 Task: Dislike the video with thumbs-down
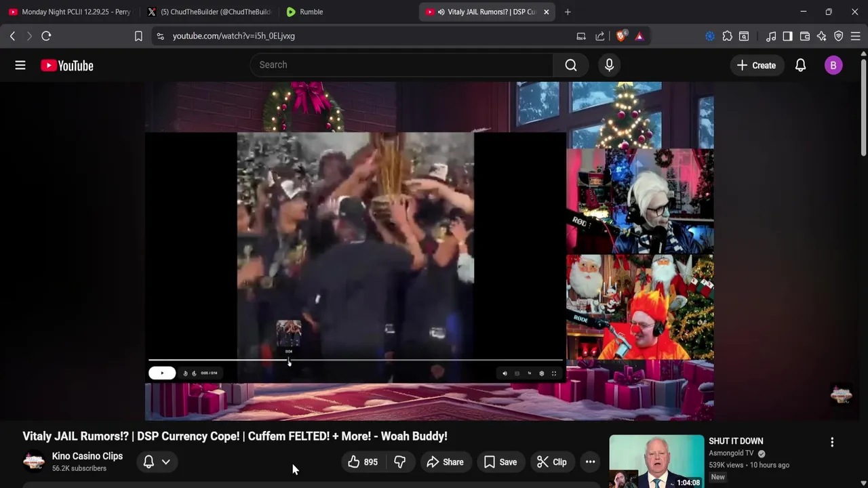click(400, 462)
